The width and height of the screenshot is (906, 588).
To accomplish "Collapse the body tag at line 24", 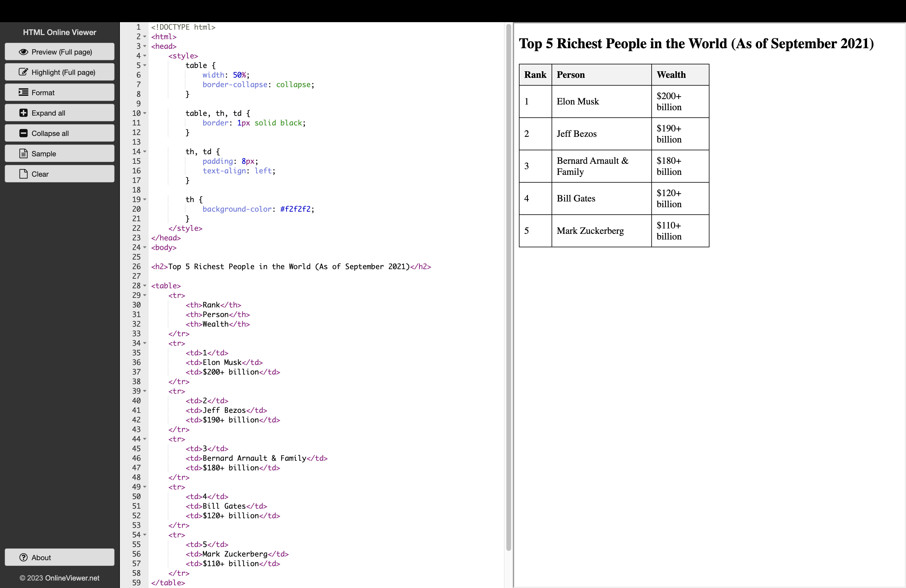I will click(145, 248).
